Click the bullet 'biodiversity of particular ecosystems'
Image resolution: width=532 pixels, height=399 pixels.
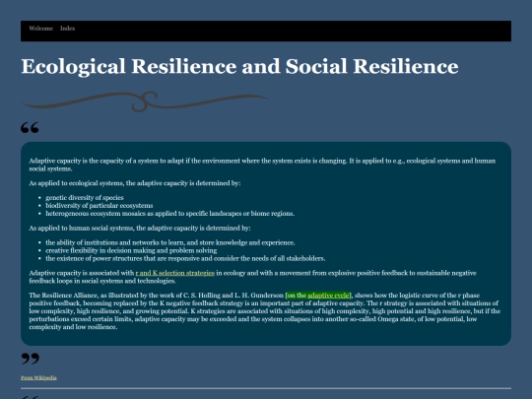(x=100, y=206)
